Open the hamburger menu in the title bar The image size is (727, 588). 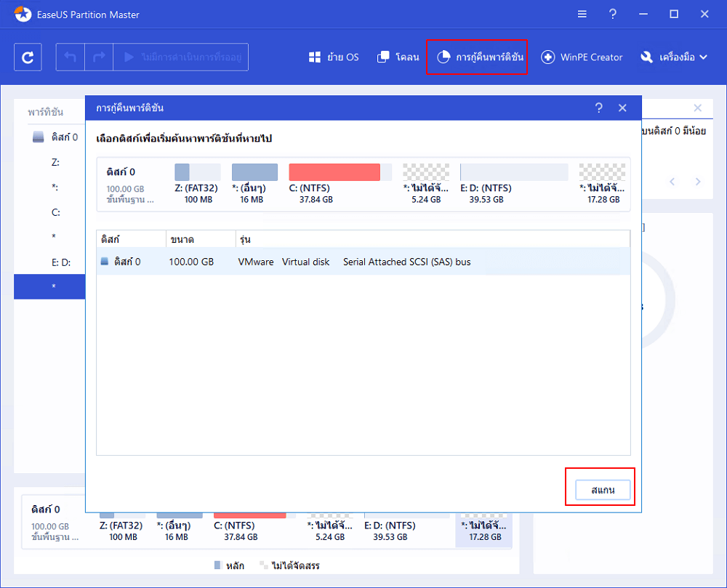pyautogui.click(x=582, y=15)
